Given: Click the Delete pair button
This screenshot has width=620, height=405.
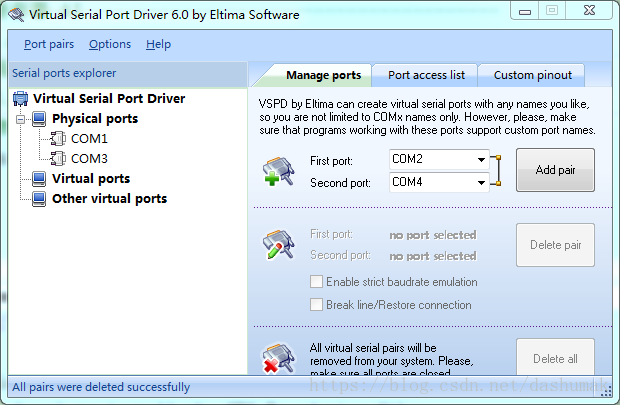Looking at the screenshot, I should 555,245.
